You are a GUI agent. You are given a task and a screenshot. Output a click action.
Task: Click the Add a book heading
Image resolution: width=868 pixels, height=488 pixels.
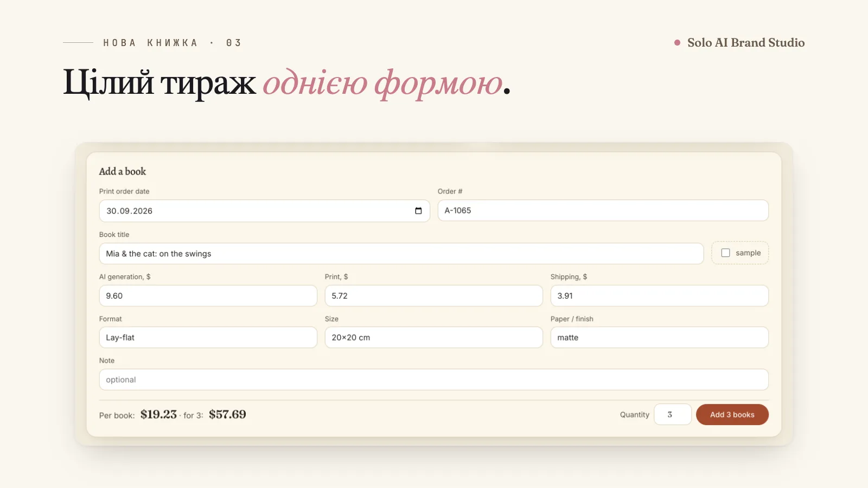[123, 171]
